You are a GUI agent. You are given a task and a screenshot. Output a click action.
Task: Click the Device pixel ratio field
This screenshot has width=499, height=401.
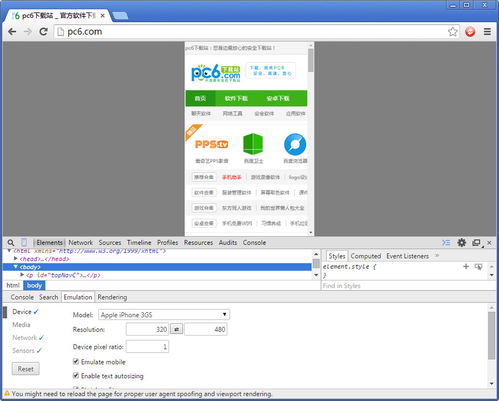pyautogui.click(x=147, y=347)
